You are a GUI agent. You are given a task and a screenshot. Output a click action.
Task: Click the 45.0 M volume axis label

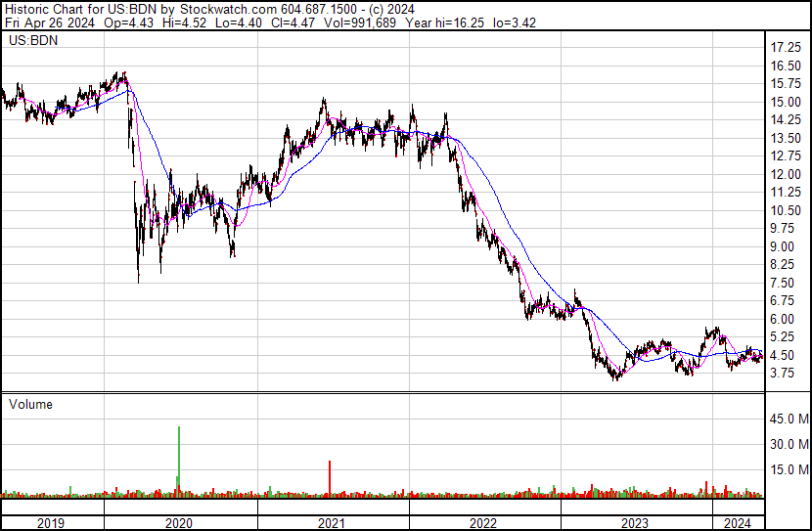click(787, 420)
